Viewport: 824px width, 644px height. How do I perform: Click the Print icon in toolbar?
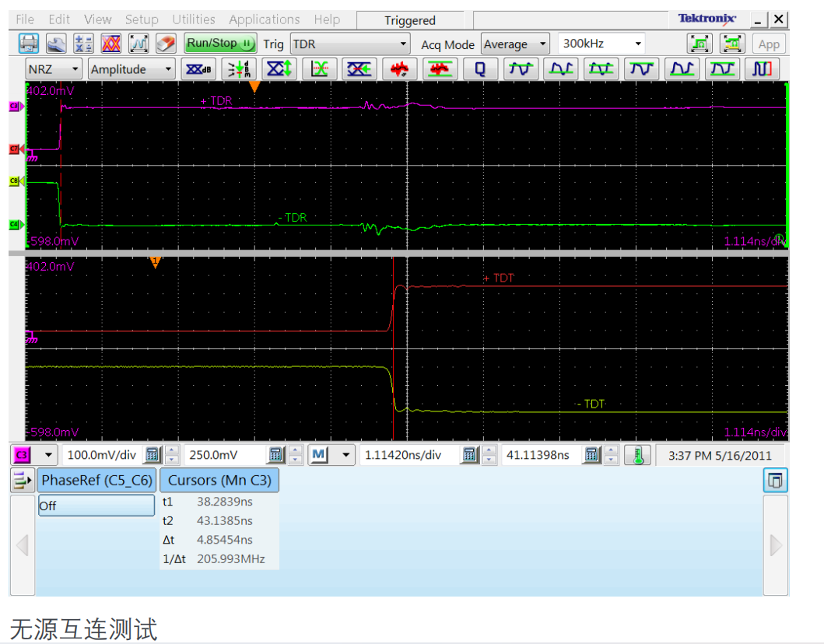point(29,44)
